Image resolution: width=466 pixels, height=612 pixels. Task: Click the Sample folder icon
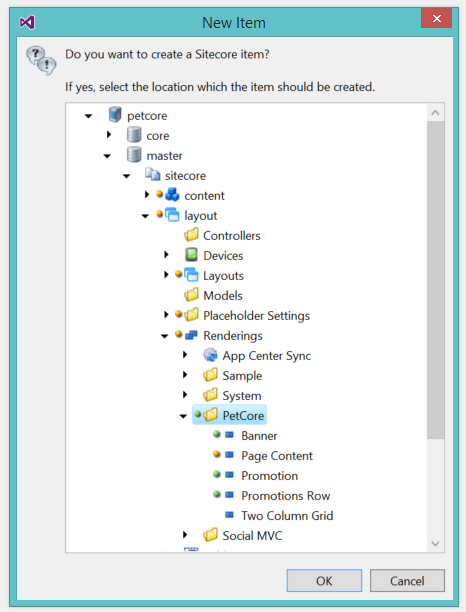210,375
